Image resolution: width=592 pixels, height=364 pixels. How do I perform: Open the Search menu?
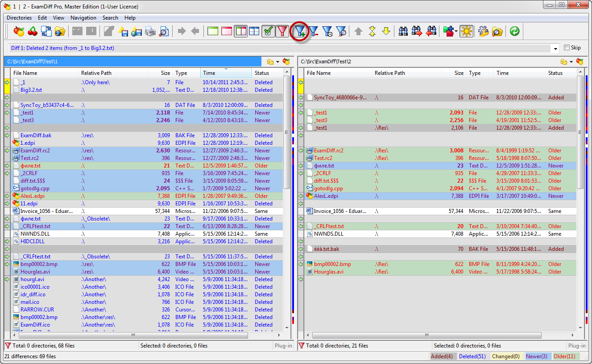pyautogui.click(x=110, y=18)
